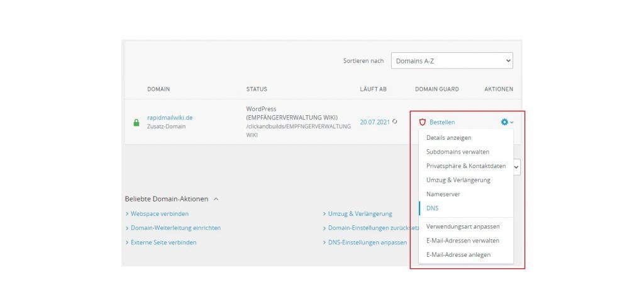
Task: Select Details anzeigen from the menu
Action: click(x=448, y=137)
